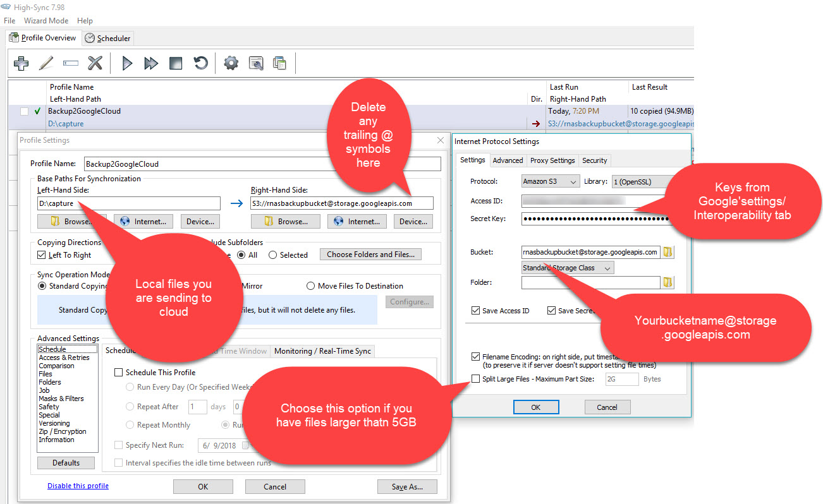823x504 pixels.
Task: Click the Defaults button
Action: 66,463
